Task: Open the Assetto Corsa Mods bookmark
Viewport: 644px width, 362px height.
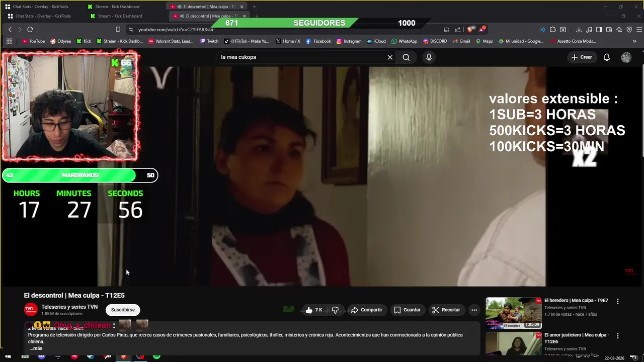Action: [573, 41]
